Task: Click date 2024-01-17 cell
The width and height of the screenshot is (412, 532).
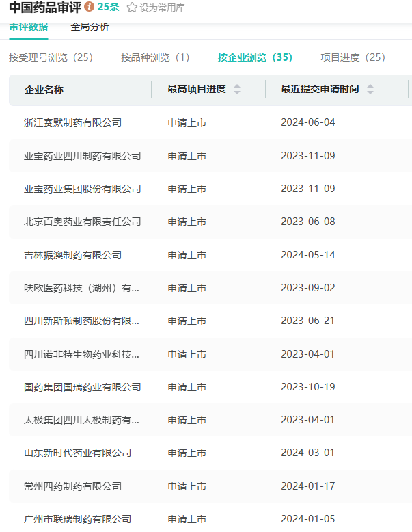Action: (308, 486)
